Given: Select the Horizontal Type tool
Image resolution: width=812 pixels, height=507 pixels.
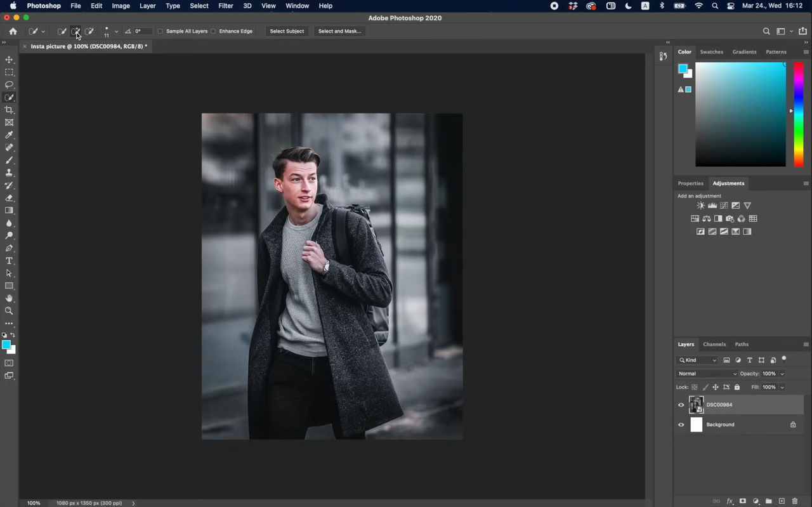Looking at the screenshot, I should [9, 260].
